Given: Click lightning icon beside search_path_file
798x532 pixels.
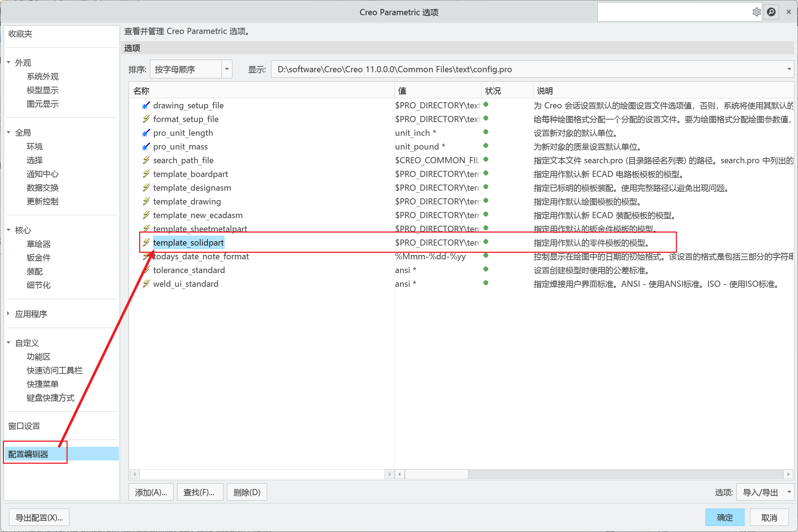Looking at the screenshot, I should pos(146,160).
